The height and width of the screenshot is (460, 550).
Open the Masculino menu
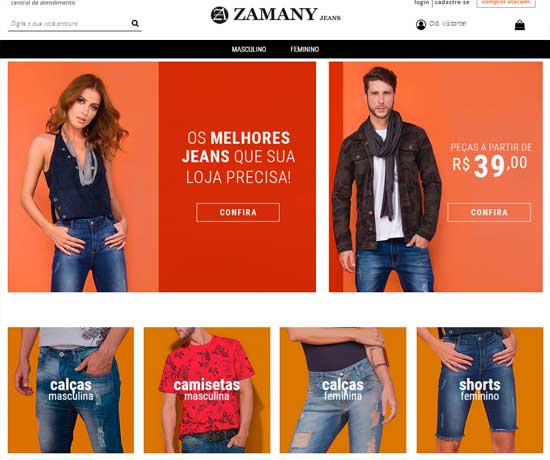249,49
